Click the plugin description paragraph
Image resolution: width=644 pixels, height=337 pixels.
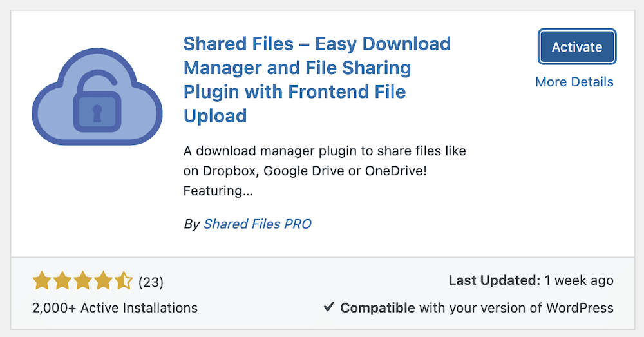click(x=325, y=171)
